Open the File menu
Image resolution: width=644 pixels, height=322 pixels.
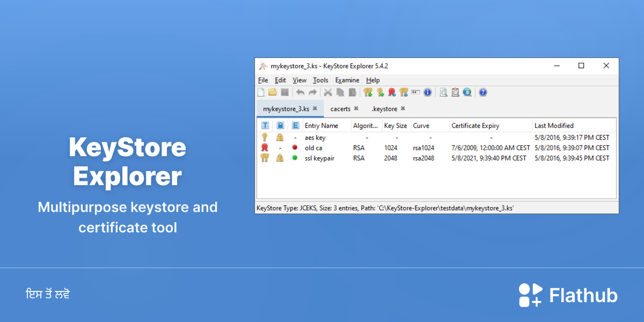(263, 80)
